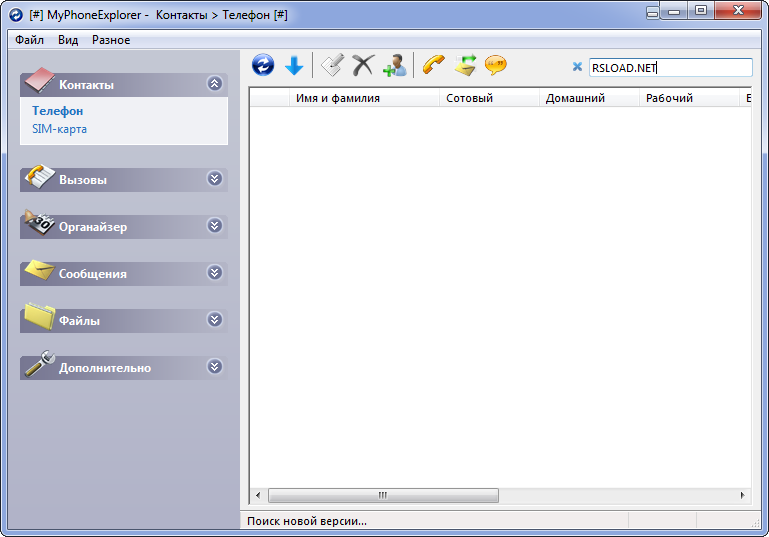Click the blue Refresh sync icon
769x537 pixels.
263,65
